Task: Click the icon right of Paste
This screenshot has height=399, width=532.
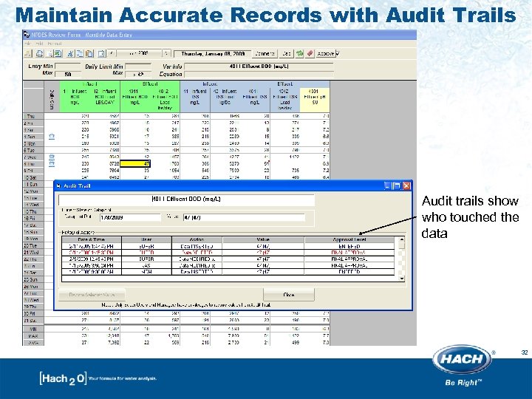Action: point(101,53)
